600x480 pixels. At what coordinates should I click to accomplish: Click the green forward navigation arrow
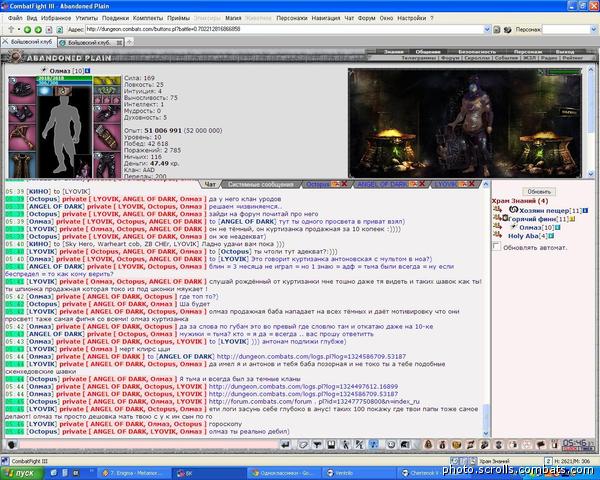[x=38, y=29]
